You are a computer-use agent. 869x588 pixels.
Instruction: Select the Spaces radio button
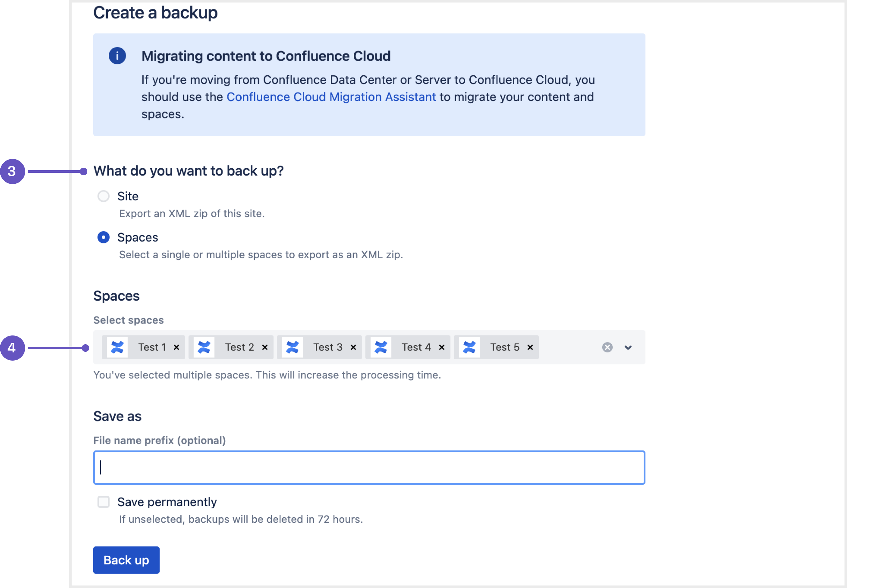click(104, 237)
